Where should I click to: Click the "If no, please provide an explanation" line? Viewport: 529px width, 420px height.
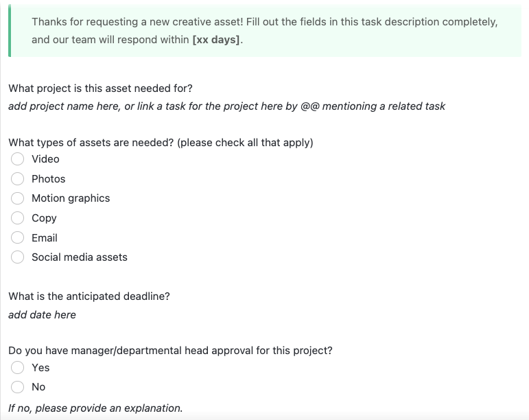coord(95,408)
